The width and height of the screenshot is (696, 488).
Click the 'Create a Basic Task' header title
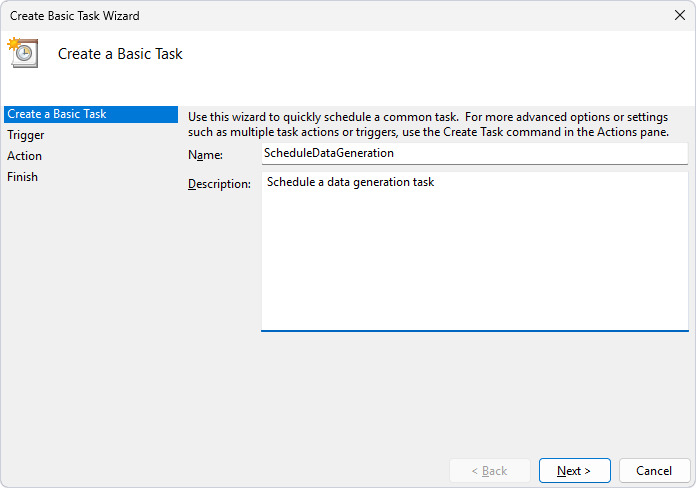120,54
